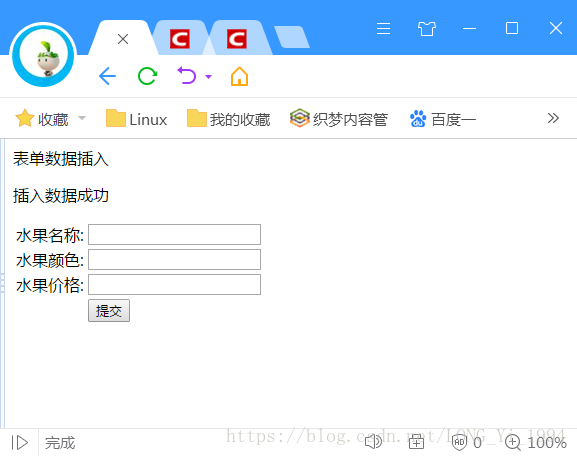Expand the 收藏 favorites dropdown arrow
The image size is (577, 456).
(82, 118)
